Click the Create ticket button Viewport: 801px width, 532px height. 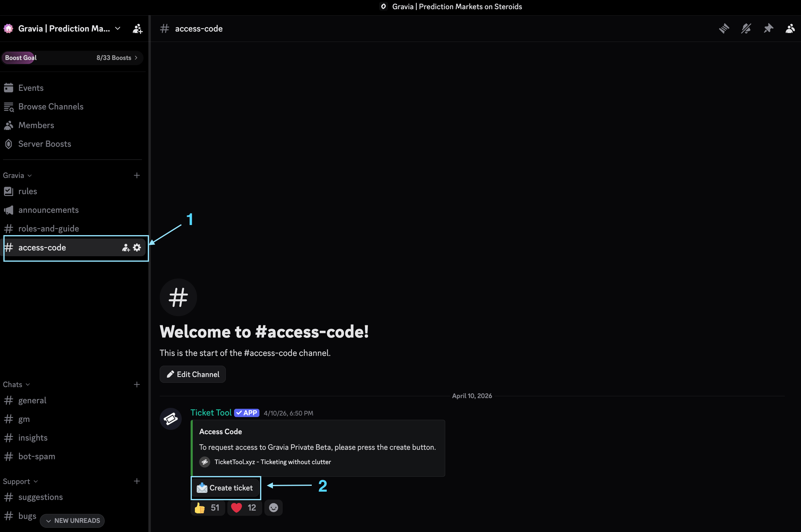(225, 488)
